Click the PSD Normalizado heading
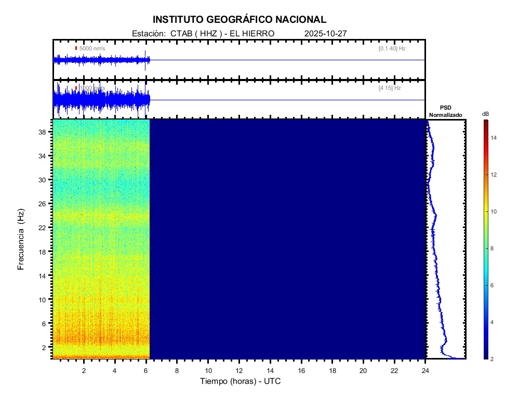This screenshot has height=399, width=532. (445, 111)
